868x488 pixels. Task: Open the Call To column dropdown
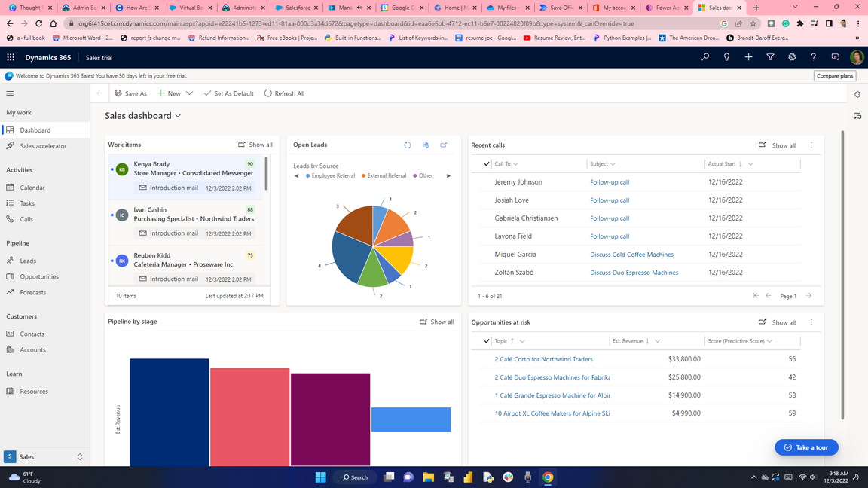[x=515, y=163]
